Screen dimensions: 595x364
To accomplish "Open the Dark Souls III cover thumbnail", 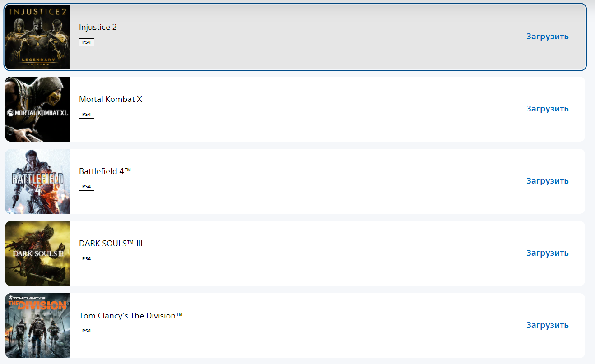I will [38, 253].
